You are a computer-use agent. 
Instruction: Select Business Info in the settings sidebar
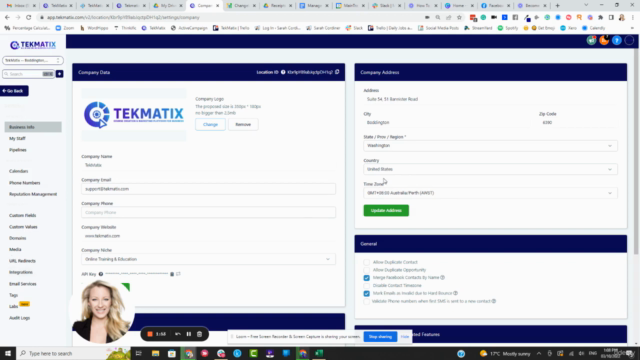pos(33,127)
